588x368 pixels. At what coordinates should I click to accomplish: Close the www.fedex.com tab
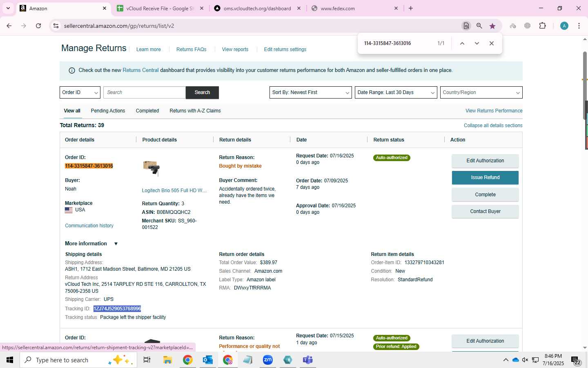pyautogui.click(x=396, y=8)
